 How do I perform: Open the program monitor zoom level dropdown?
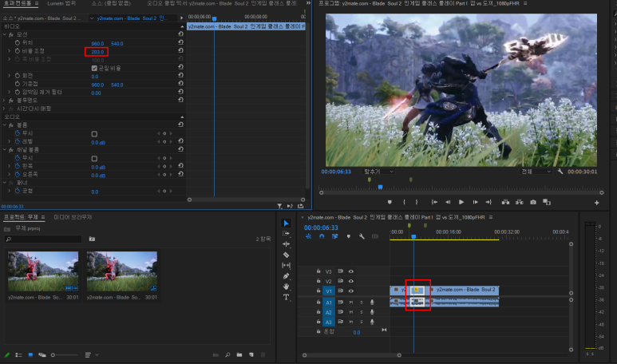(x=378, y=172)
